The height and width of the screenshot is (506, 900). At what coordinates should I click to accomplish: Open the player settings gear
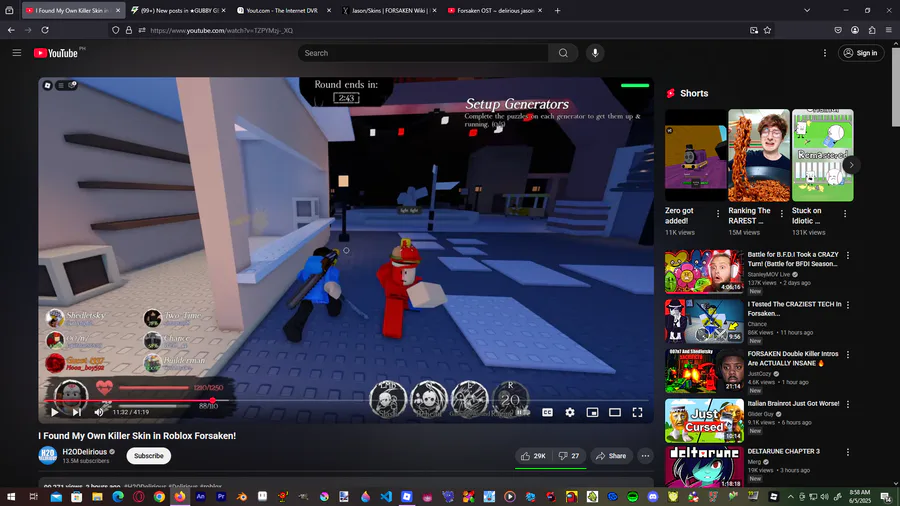coord(570,412)
